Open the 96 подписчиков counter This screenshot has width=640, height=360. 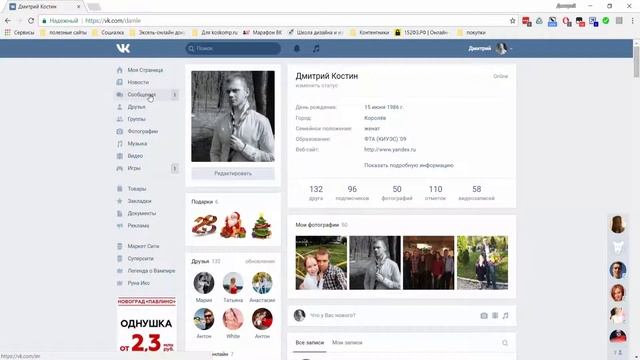352,193
